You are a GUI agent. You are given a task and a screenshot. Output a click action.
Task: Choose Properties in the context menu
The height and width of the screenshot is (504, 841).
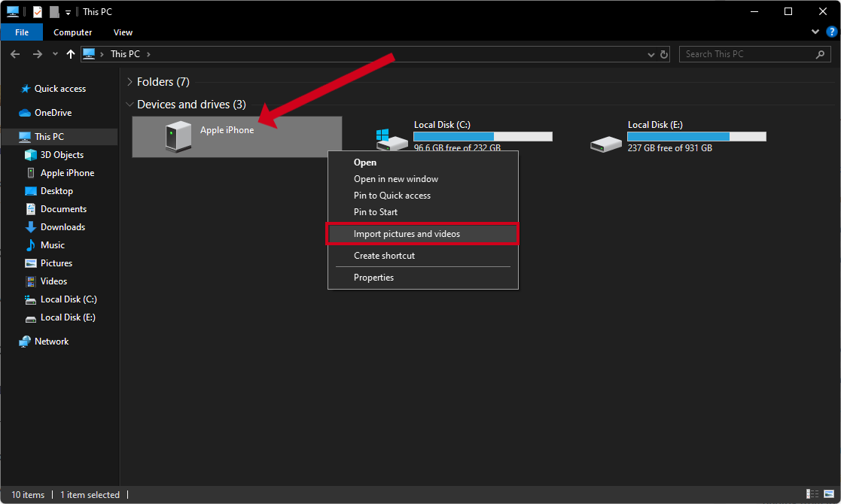coord(422,278)
